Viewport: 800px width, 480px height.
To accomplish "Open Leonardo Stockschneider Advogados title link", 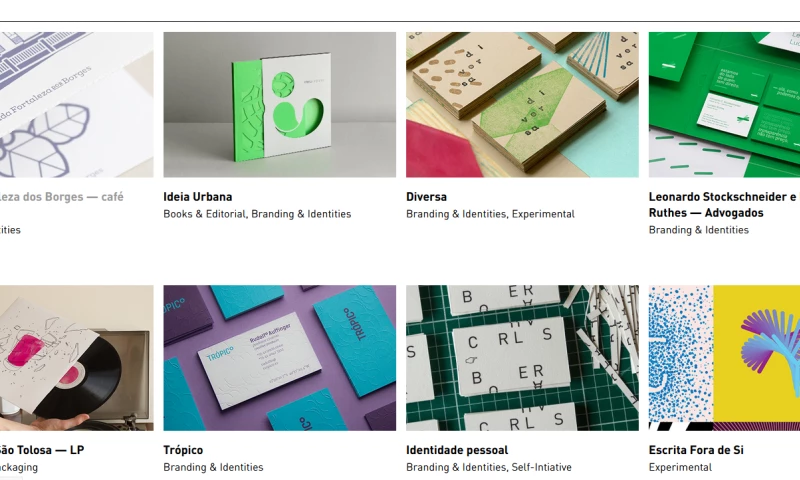I will [x=724, y=205].
